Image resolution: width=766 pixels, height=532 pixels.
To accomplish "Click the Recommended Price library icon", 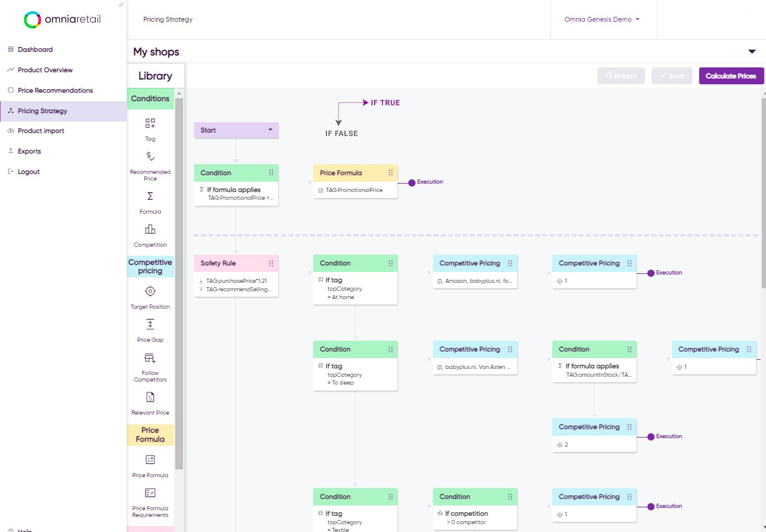I will click(x=150, y=156).
